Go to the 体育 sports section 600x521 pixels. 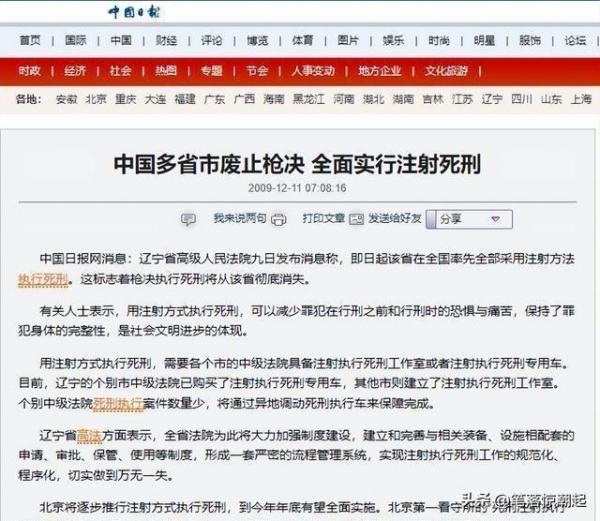click(x=302, y=41)
